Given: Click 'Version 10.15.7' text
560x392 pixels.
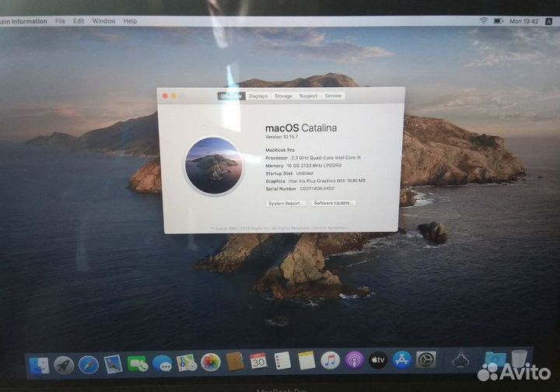Looking at the screenshot, I should click(x=282, y=137).
